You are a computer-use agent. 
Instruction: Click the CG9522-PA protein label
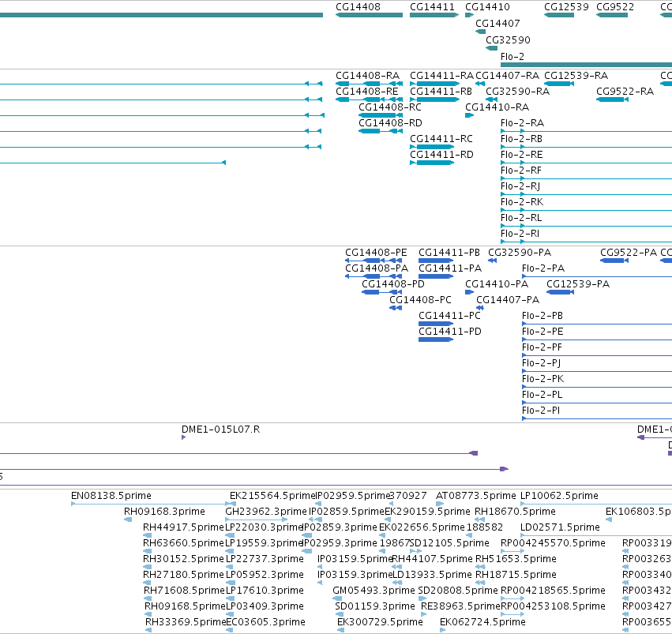point(629,253)
